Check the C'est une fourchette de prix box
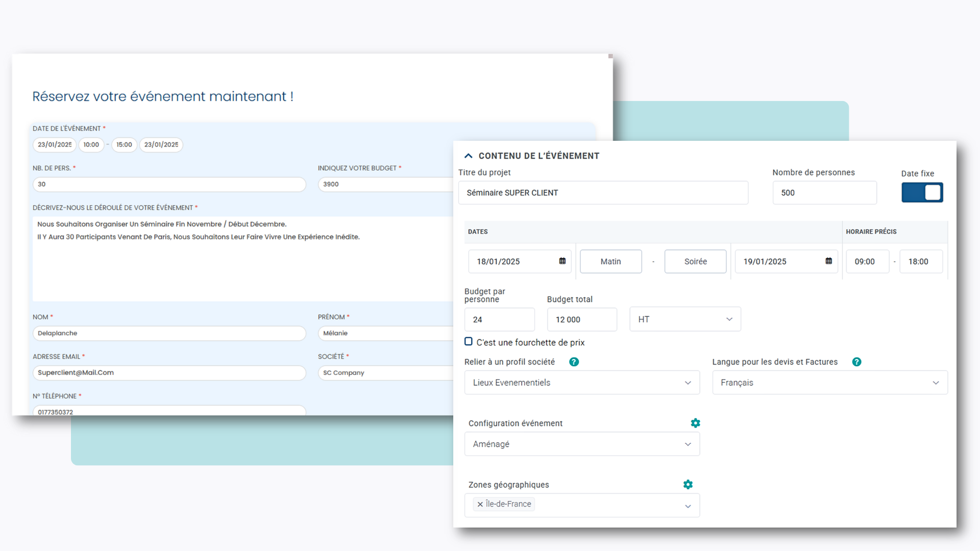980x551 pixels. [x=469, y=341]
